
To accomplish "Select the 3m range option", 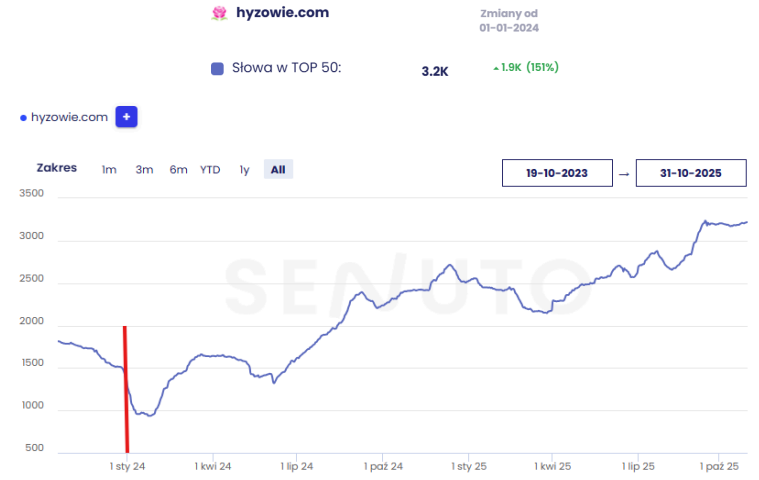I will [x=144, y=170].
